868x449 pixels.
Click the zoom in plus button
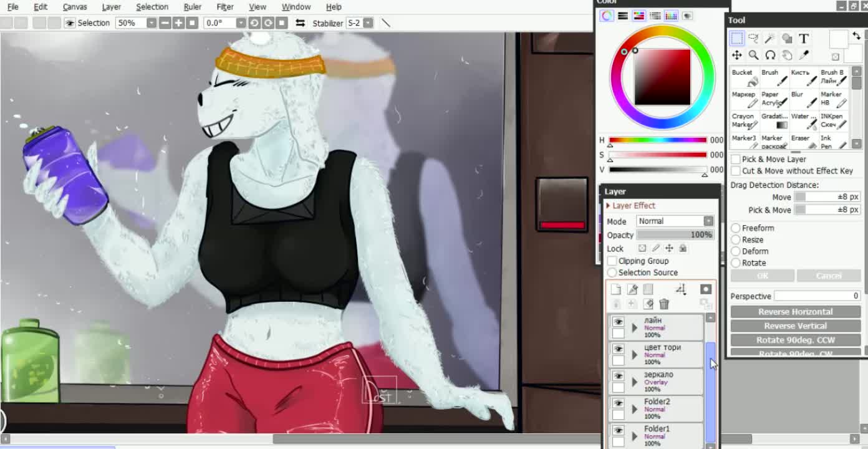tap(178, 23)
